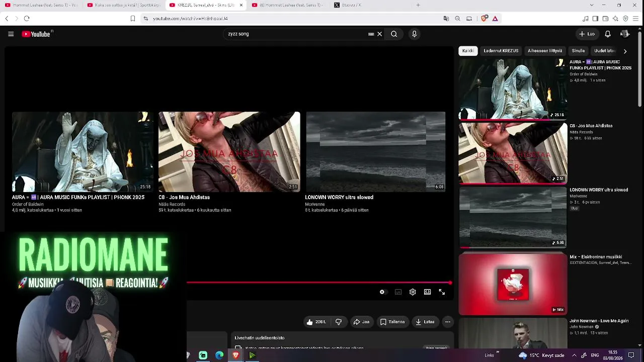
Task: Select the Uudet lataukset filter chip
Action: (x=605, y=51)
